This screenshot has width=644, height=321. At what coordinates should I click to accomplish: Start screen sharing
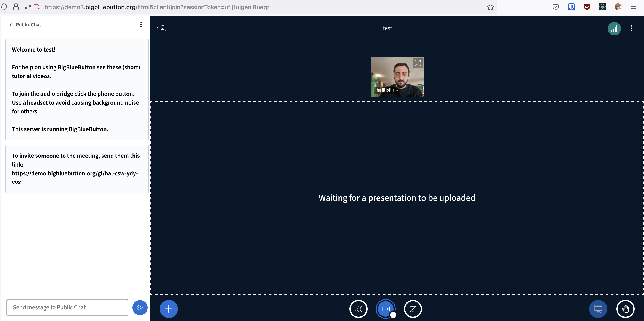413,309
